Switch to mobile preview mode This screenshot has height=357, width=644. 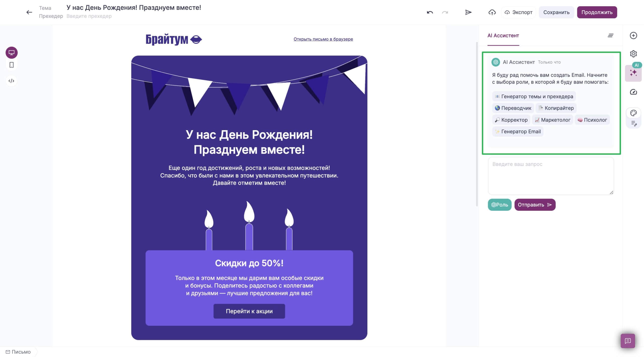(x=12, y=65)
